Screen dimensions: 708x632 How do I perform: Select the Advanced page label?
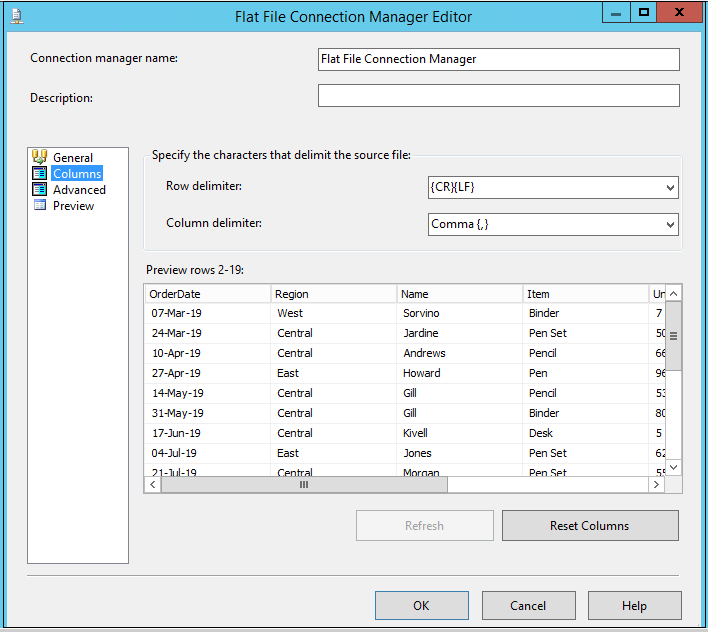pos(79,190)
